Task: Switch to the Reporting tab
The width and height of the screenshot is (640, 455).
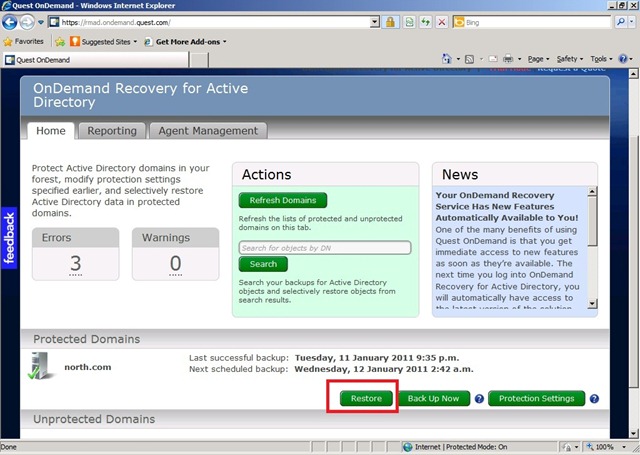Action: (x=112, y=131)
